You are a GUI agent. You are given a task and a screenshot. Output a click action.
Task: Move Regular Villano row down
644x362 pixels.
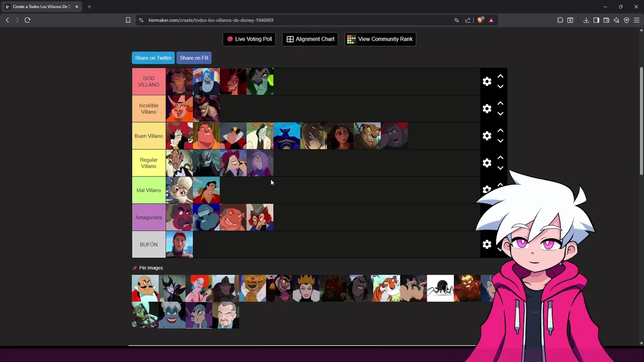click(500, 168)
